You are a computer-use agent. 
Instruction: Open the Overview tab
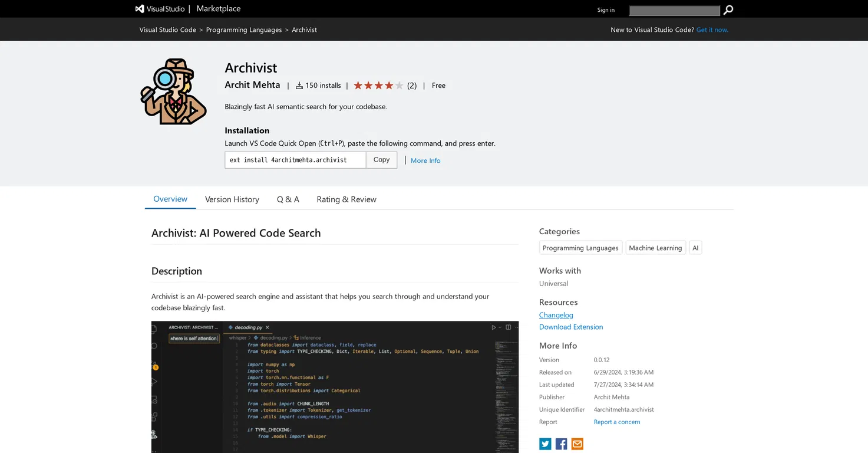(170, 199)
